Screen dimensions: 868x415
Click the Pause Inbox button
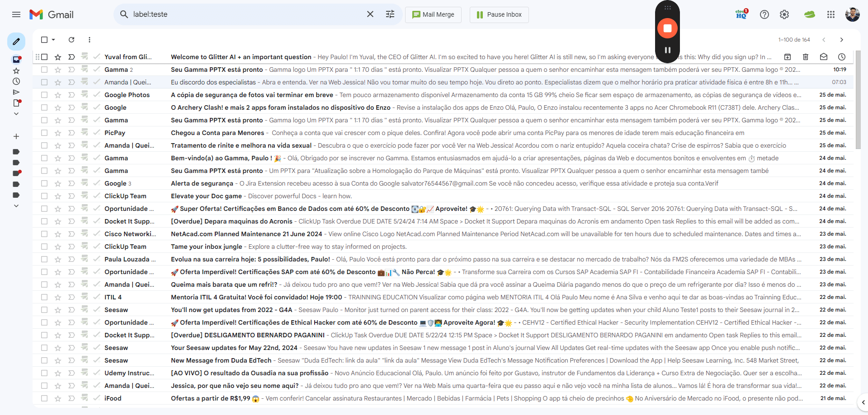click(x=499, y=14)
